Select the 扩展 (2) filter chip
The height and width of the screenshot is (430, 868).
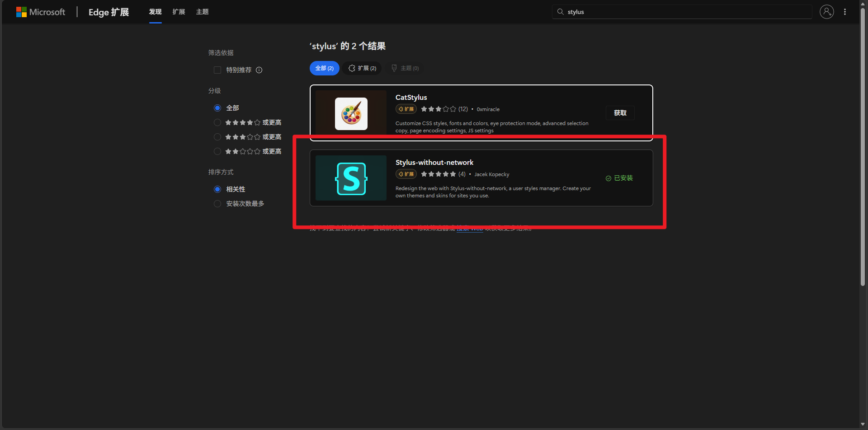coord(362,68)
